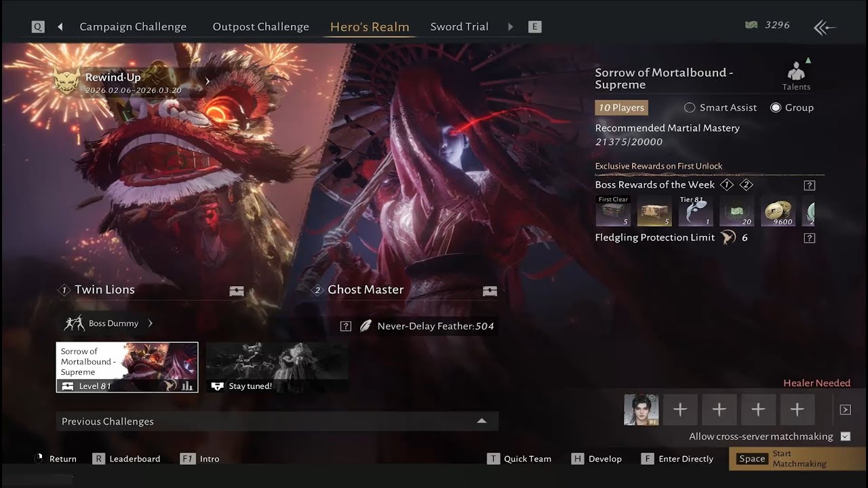The image size is (868, 488).
Task: Click the Return button
Action: 56,459
